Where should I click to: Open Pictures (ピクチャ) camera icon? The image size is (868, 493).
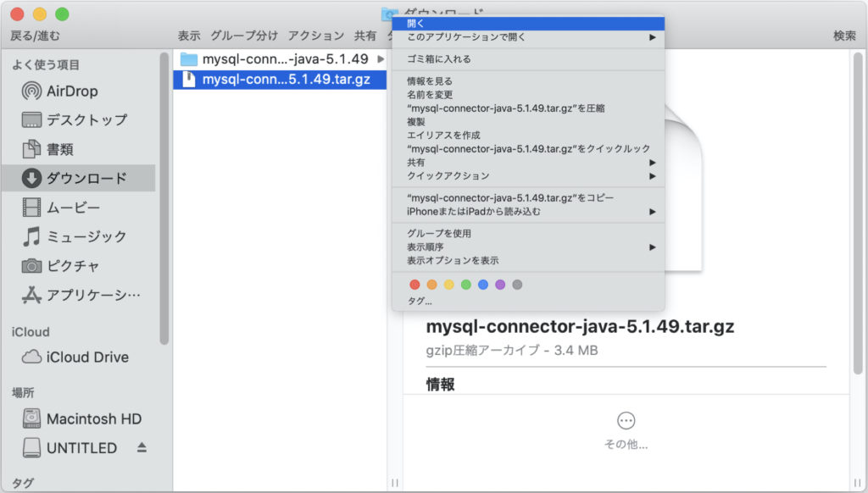31,266
